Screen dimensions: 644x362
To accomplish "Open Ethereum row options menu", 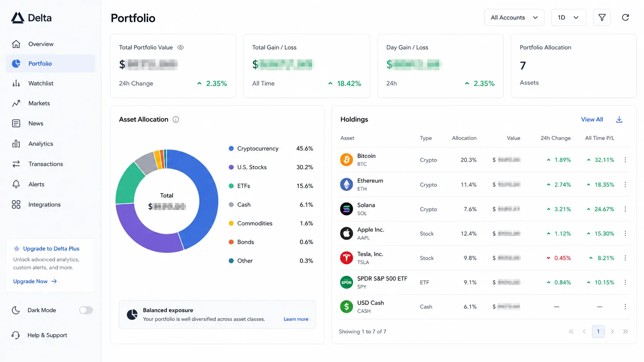I will click(625, 185).
